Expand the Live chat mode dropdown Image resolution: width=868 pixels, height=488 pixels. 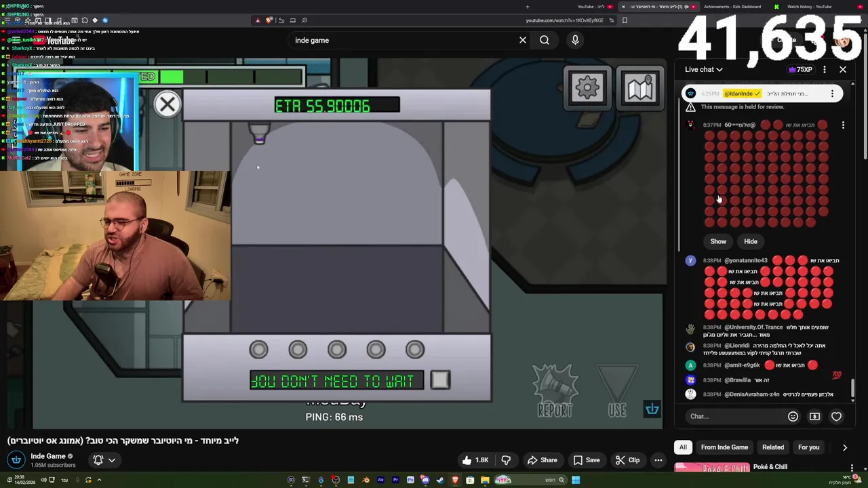704,69
